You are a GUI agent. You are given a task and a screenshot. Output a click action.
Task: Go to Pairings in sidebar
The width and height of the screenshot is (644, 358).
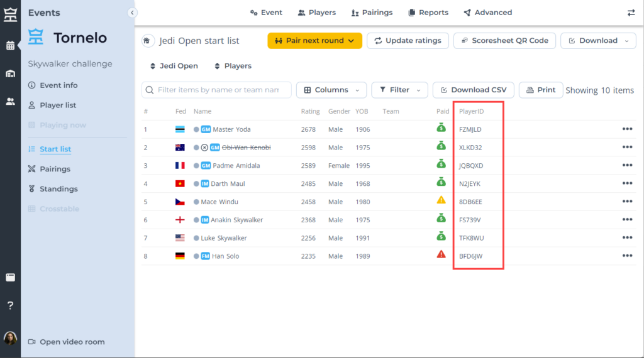click(x=49, y=169)
